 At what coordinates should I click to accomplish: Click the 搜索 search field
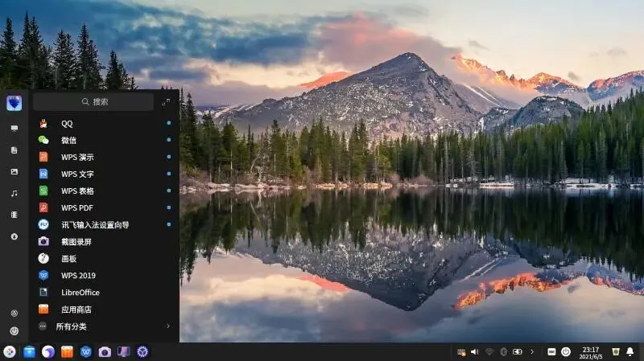[x=93, y=102]
